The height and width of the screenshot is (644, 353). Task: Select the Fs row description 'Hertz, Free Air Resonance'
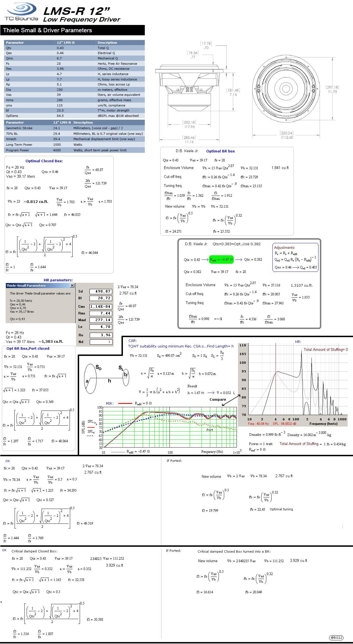[x=117, y=64]
